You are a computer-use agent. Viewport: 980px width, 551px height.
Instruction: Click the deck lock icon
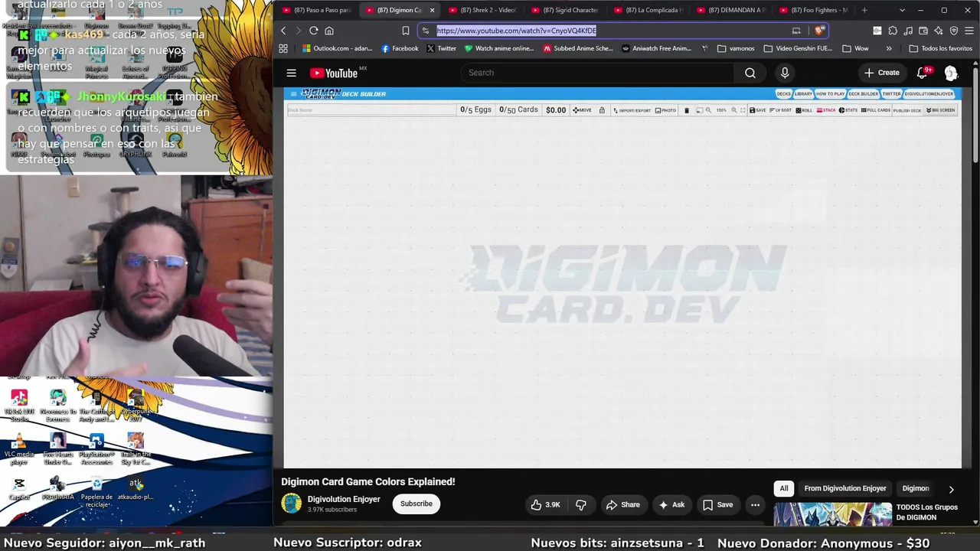[x=602, y=110]
